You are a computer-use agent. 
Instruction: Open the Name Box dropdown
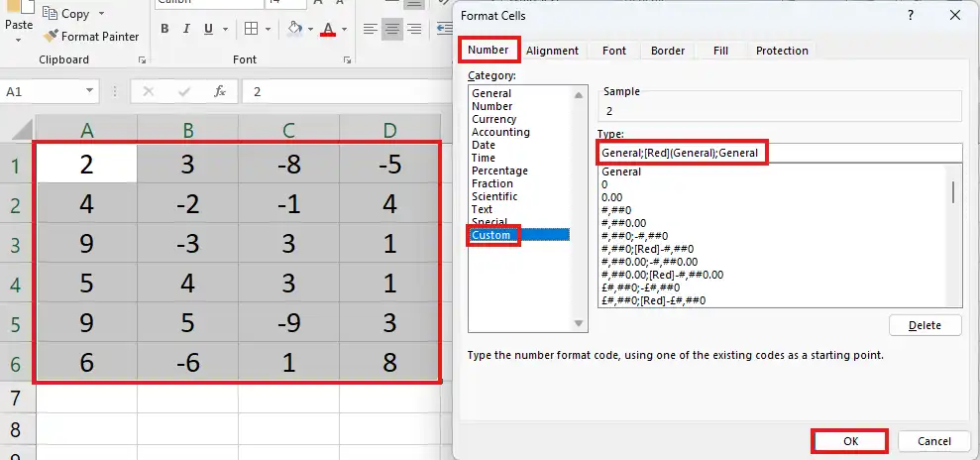[x=89, y=92]
